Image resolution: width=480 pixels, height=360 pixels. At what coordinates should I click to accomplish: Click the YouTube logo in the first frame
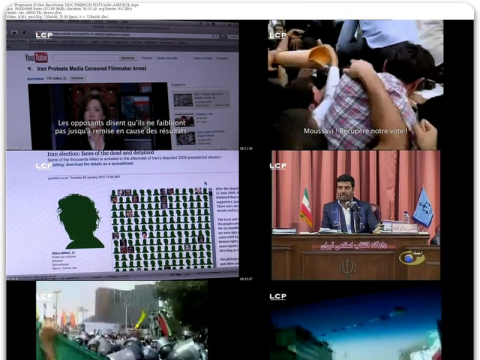pyautogui.click(x=36, y=58)
